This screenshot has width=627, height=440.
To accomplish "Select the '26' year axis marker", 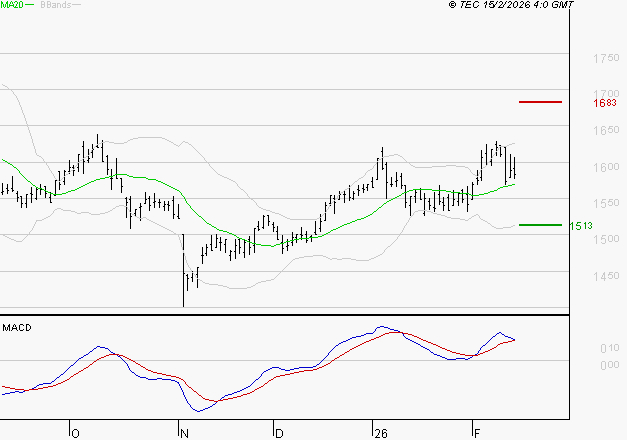I will 380,433.
